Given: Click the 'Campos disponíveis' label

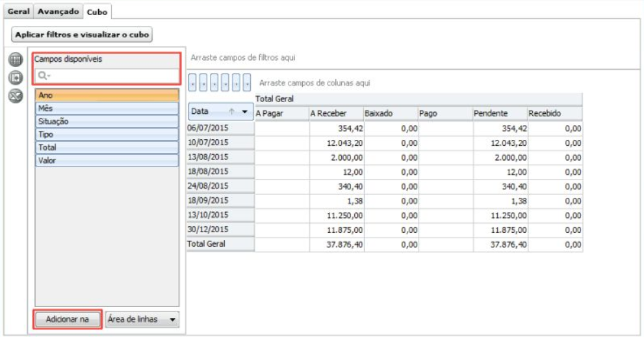Looking at the screenshot, I should coord(68,59).
